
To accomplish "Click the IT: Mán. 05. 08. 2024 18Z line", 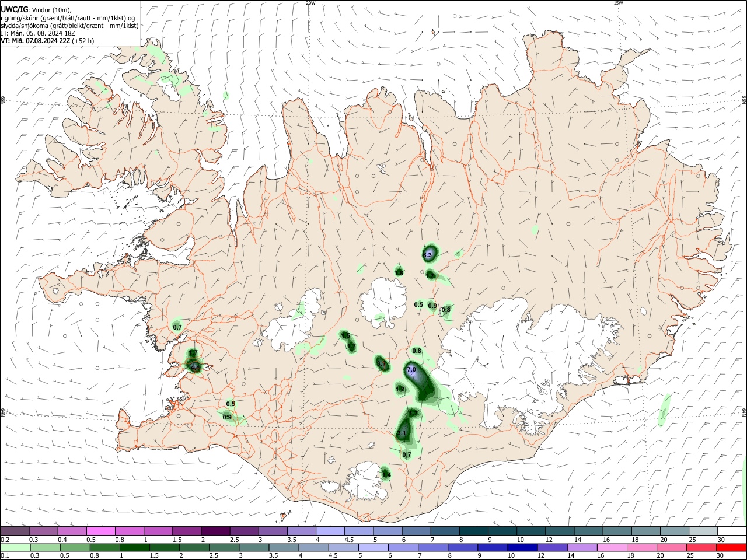I will point(38,33).
